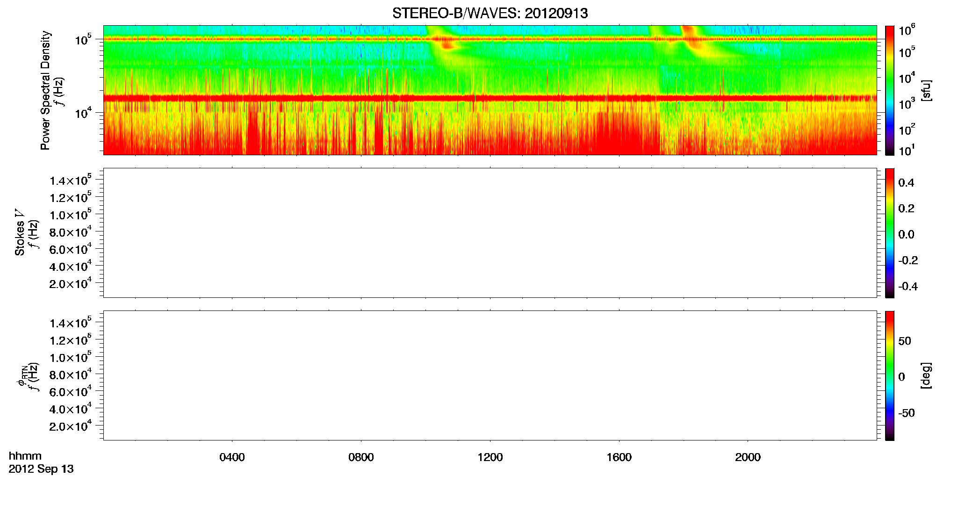Click the 1600 time axis label
Image resolution: width=980 pixels, height=505 pixels.
[x=619, y=457]
